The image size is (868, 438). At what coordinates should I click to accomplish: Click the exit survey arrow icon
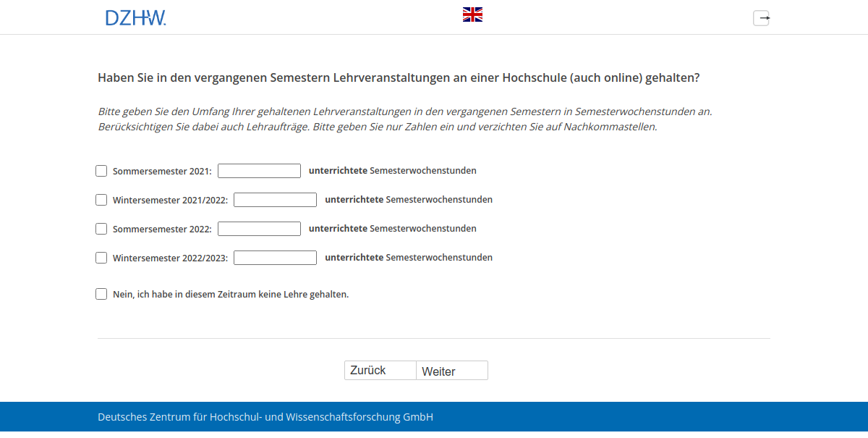(761, 17)
